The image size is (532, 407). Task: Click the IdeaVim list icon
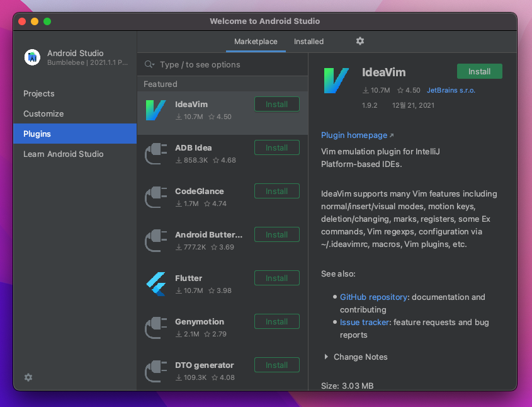tap(156, 110)
